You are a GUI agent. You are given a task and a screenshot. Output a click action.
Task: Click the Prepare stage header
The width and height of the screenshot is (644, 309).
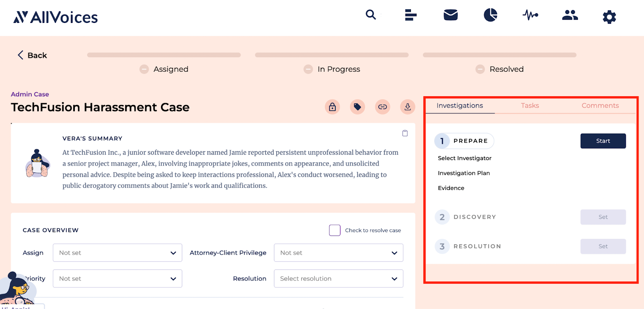pos(464,141)
